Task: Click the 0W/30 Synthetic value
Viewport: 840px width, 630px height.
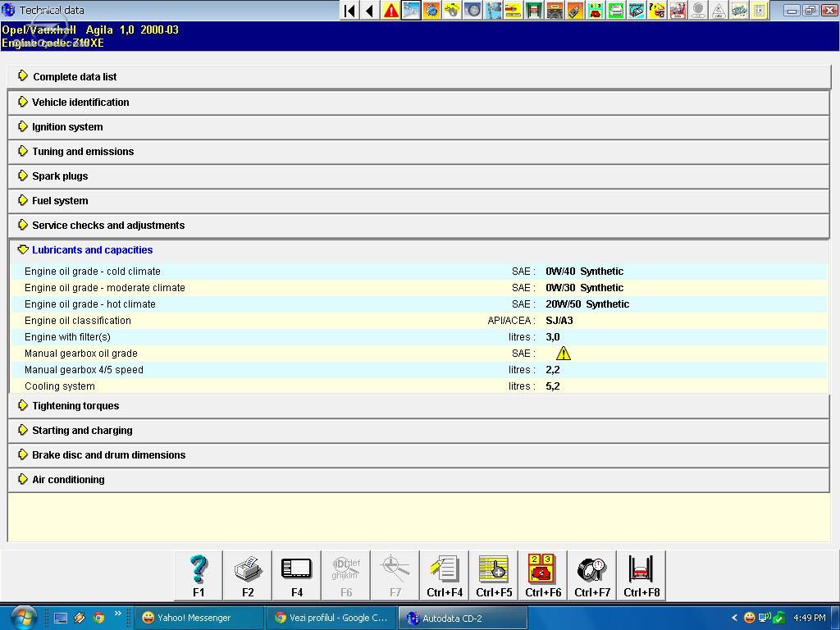Action: [x=584, y=288]
